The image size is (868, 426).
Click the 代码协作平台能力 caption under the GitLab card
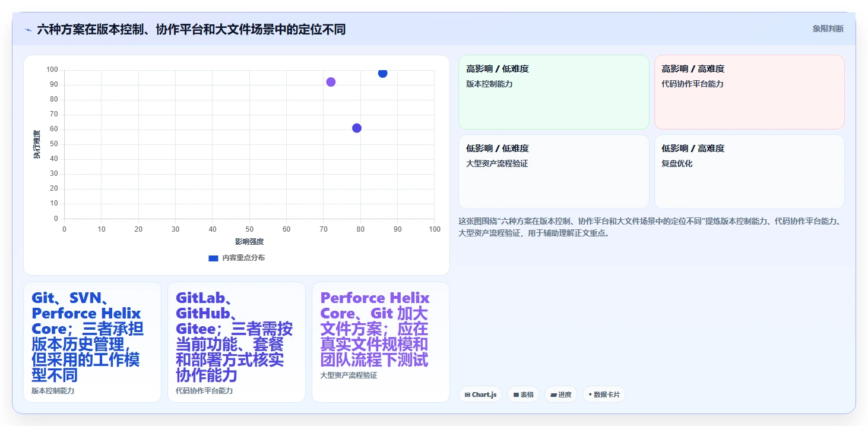pos(204,391)
